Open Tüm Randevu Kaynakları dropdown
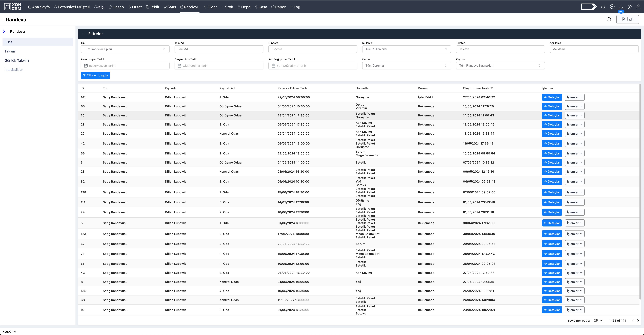644x335 pixels. click(x=500, y=66)
